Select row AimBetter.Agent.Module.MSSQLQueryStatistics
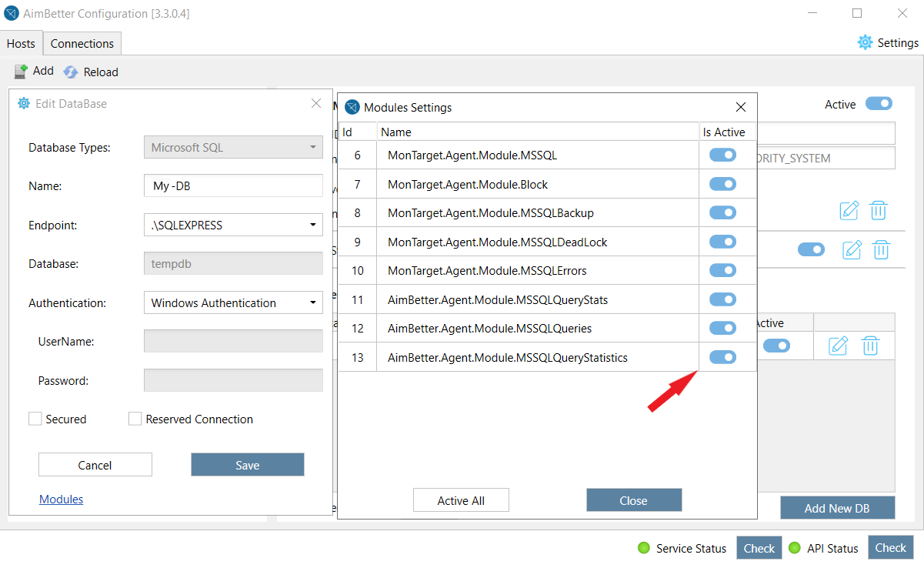 pos(547,357)
